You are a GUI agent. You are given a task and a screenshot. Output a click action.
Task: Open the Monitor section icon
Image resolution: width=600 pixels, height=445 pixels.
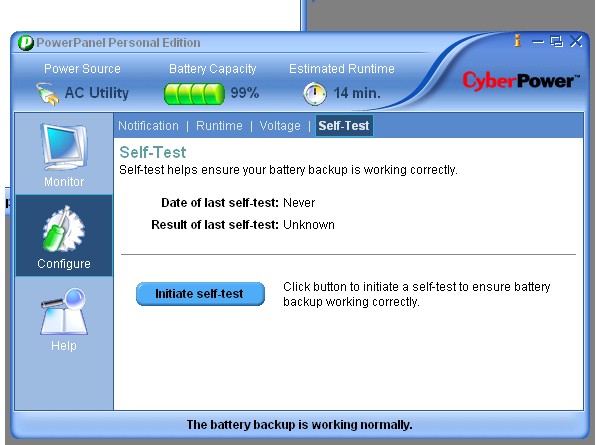pos(64,147)
